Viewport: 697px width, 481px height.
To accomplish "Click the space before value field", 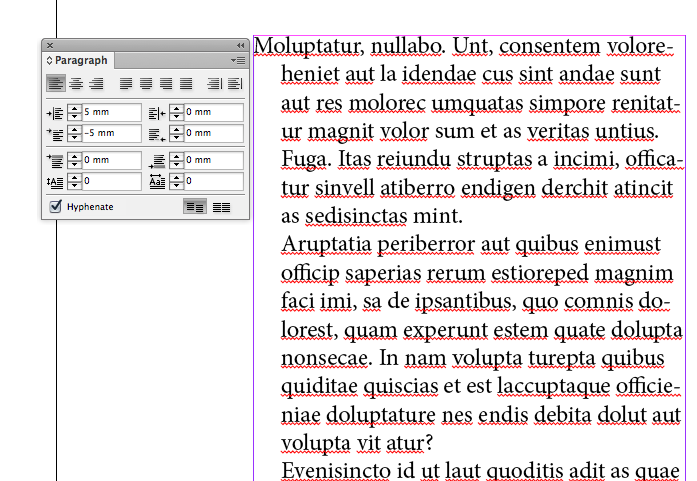I will coord(112,160).
